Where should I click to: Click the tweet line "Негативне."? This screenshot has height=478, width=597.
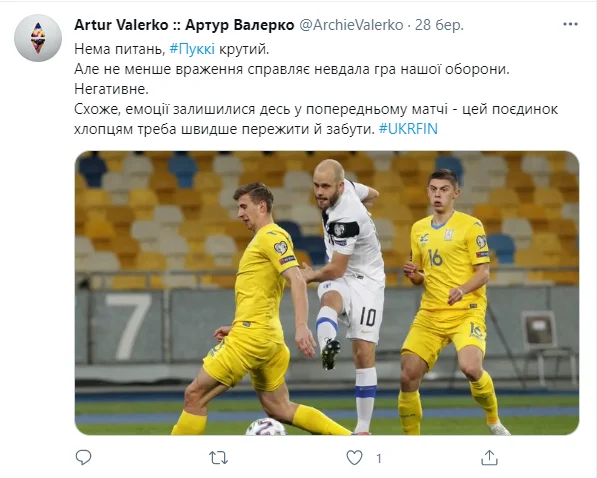[x=111, y=89]
